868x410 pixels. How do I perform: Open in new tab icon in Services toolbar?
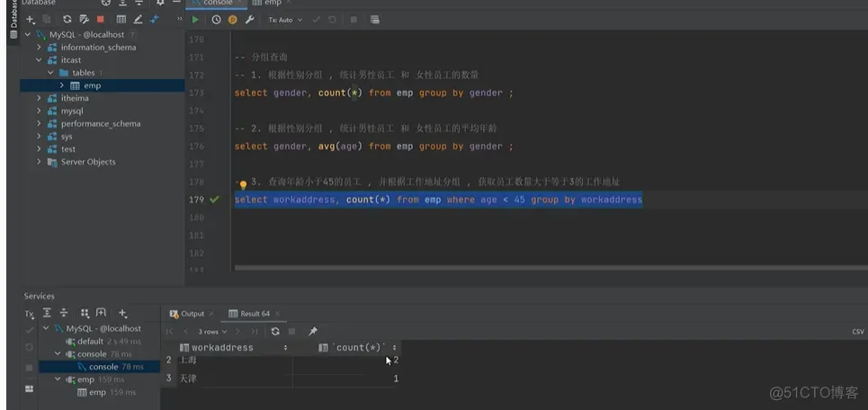pyautogui.click(x=101, y=313)
